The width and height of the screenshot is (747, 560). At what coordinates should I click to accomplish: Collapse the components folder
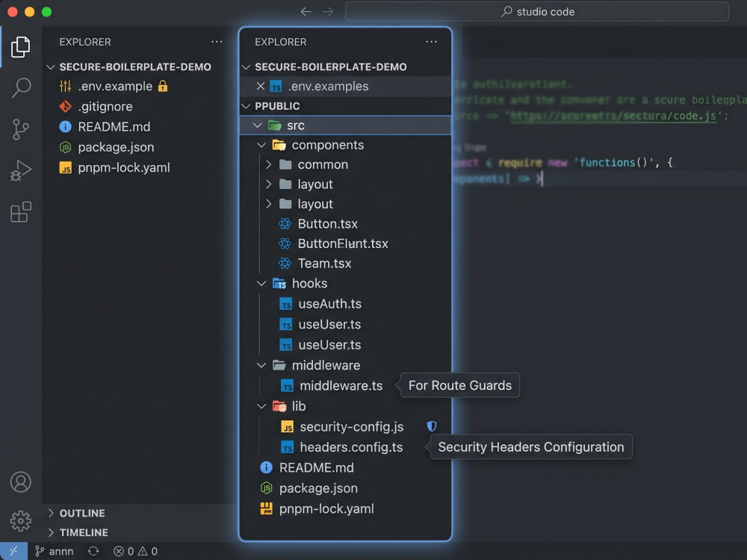261,145
